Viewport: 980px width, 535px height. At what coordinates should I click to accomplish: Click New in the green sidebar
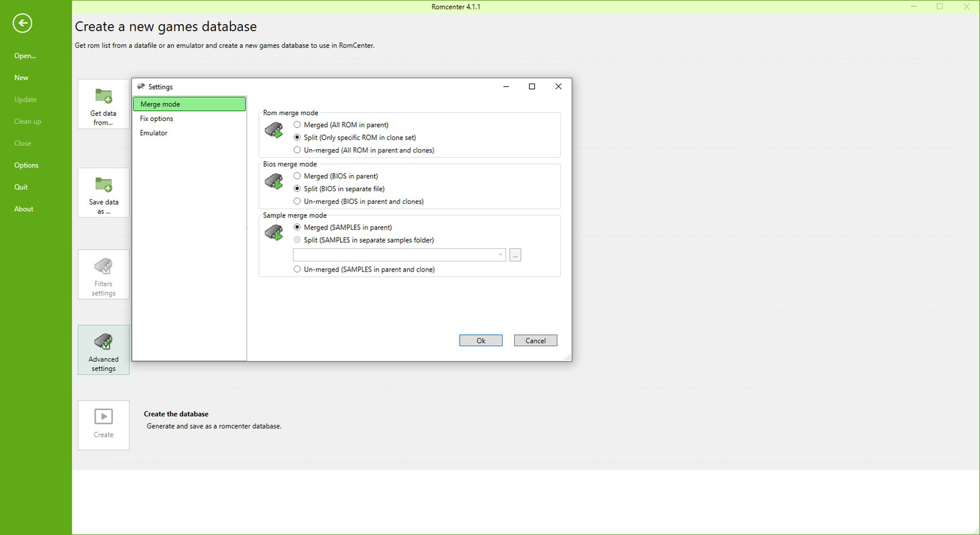(x=21, y=78)
